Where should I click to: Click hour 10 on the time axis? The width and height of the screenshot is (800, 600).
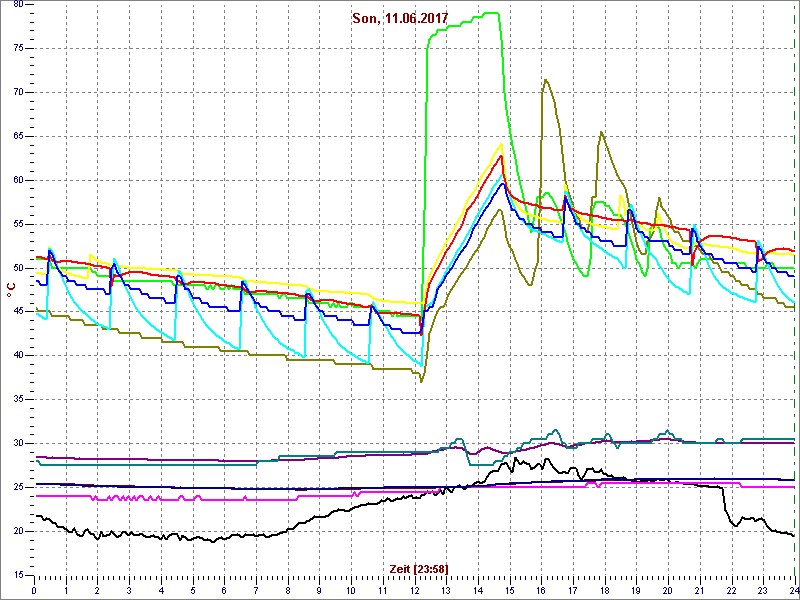351,591
